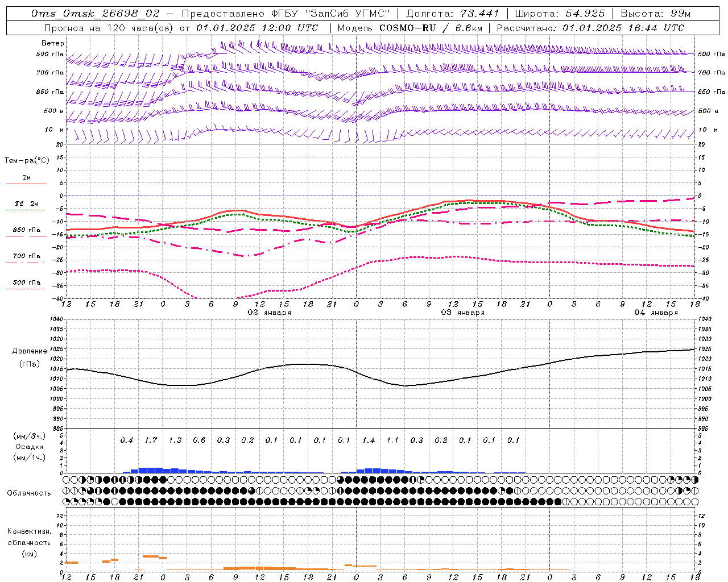Click the '04 января' date label
This screenshot has width=728, height=582.
tap(656, 313)
